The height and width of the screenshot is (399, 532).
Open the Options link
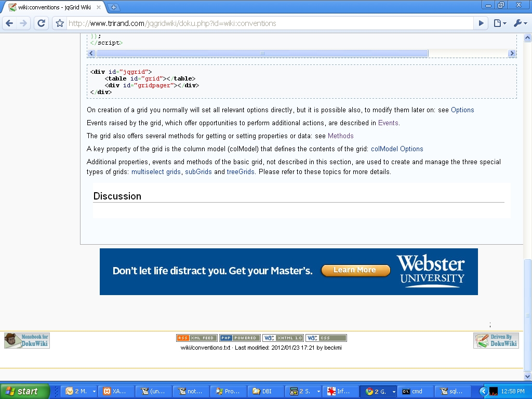pos(462,110)
